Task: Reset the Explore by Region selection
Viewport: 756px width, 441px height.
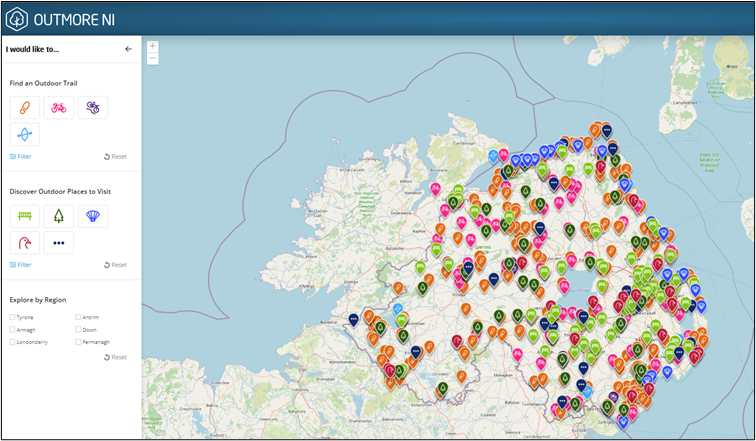Action: (115, 357)
